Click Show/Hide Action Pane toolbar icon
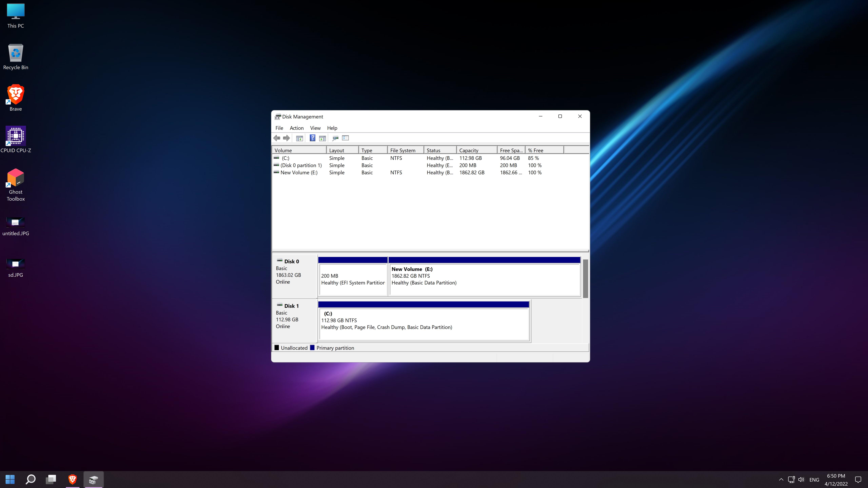Viewport: 868px width, 488px height. pyautogui.click(x=322, y=138)
